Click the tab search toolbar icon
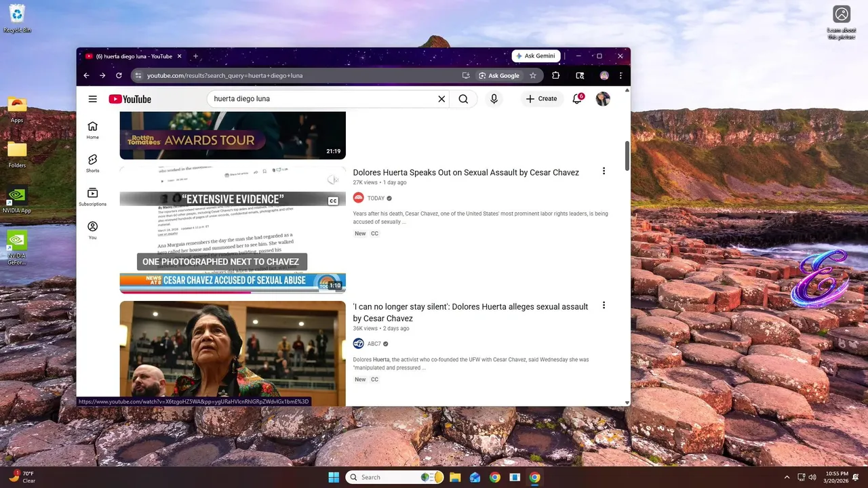 click(x=580, y=75)
